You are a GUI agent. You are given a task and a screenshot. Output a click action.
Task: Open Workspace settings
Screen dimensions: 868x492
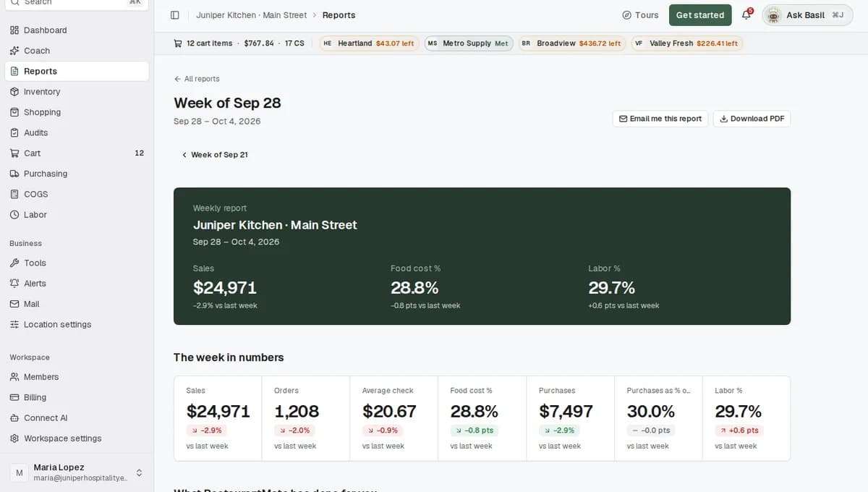point(77,438)
